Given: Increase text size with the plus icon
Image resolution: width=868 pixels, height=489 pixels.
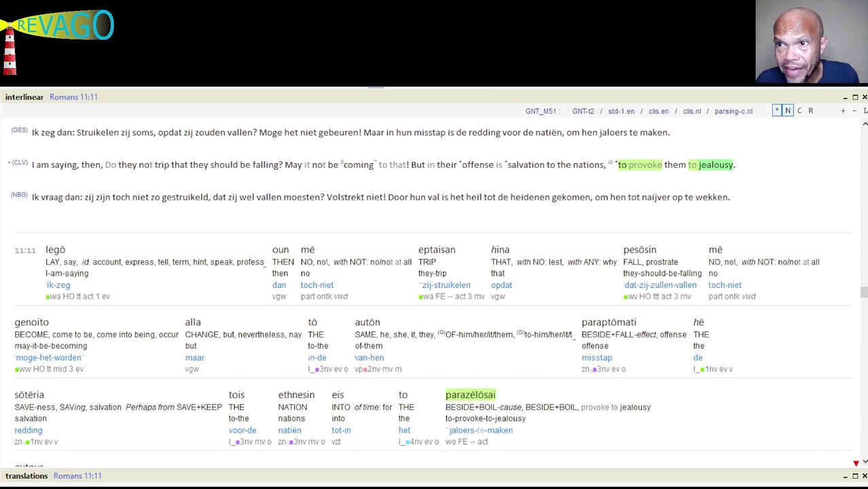Looking at the screenshot, I should click(843, 111).
